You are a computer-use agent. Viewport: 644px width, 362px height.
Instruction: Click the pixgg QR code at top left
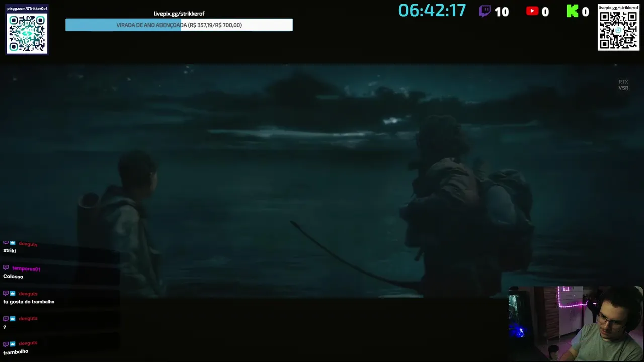[27, 33]
